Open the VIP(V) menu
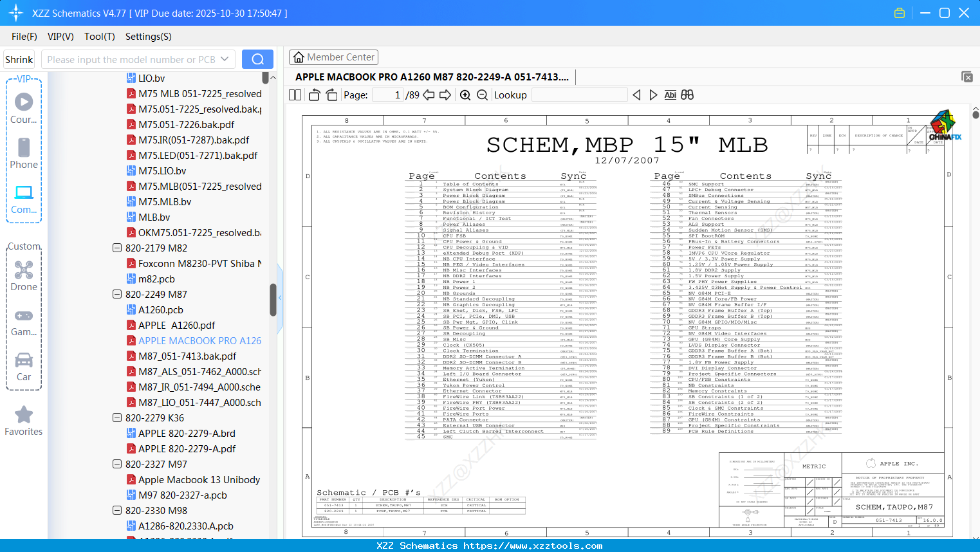The width and height of the screenshot is (980, 552). click(x=60, y=37)
